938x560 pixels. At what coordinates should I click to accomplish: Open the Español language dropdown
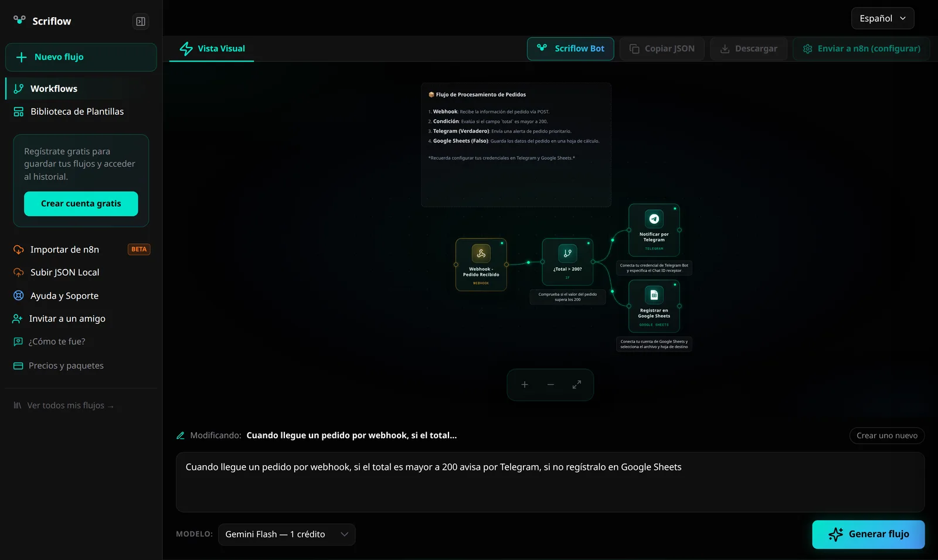point(882,18)
